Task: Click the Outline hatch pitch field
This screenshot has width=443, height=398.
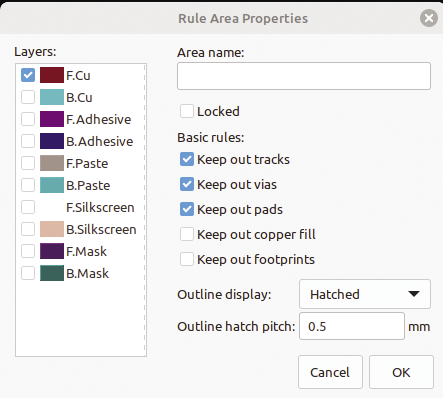Action: (x=352, y=326)
